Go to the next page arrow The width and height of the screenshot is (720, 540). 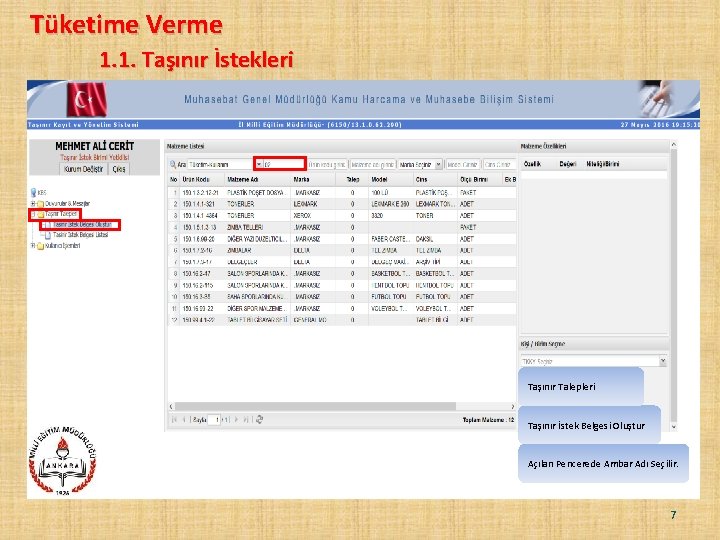click(236, 419)
